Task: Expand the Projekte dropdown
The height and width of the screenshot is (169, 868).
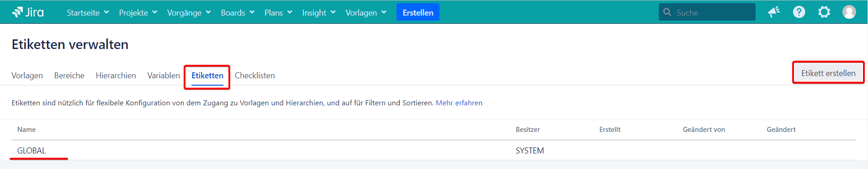Action: (138, 12)
